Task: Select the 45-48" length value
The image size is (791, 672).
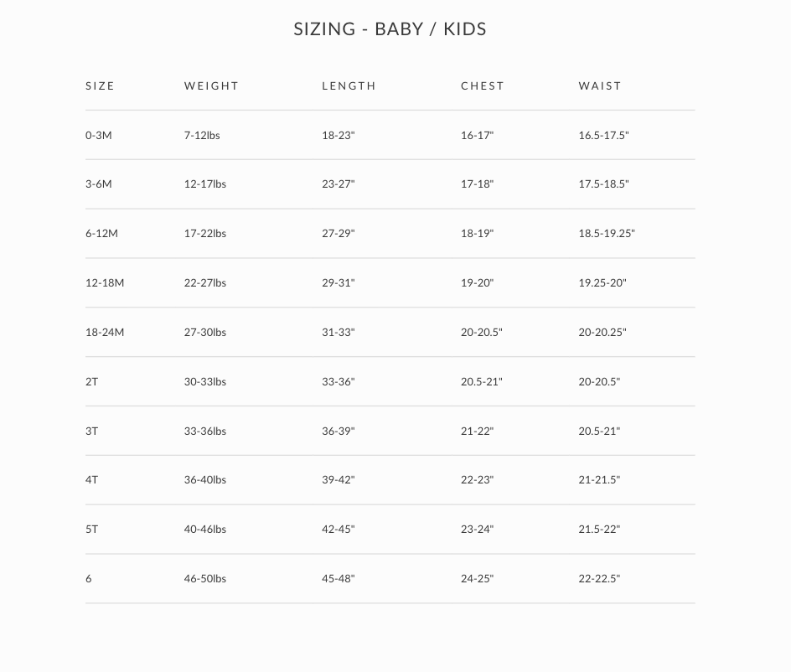Action: (x=339, y=579)
